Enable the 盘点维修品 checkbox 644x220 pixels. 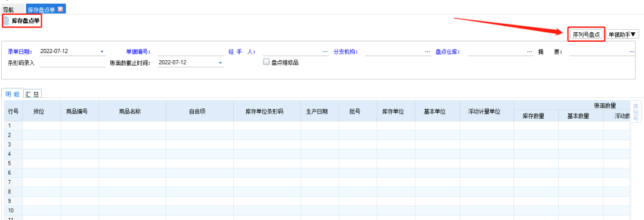pos(266,62)
